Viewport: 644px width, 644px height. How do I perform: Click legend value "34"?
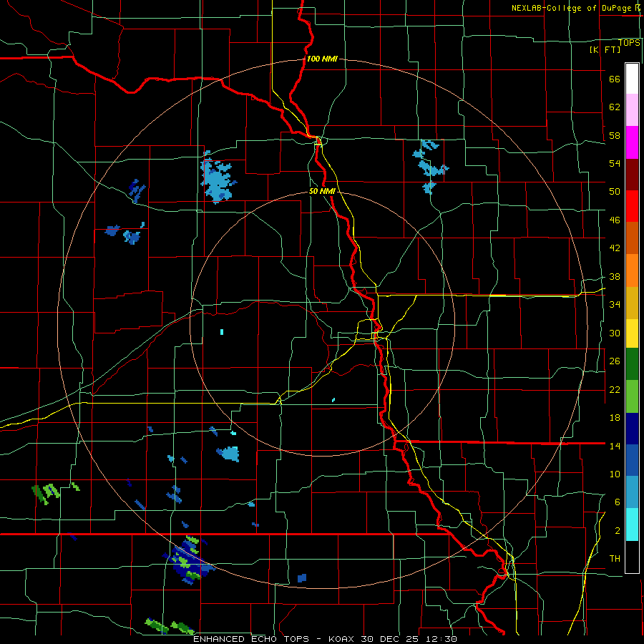point(615,304)
